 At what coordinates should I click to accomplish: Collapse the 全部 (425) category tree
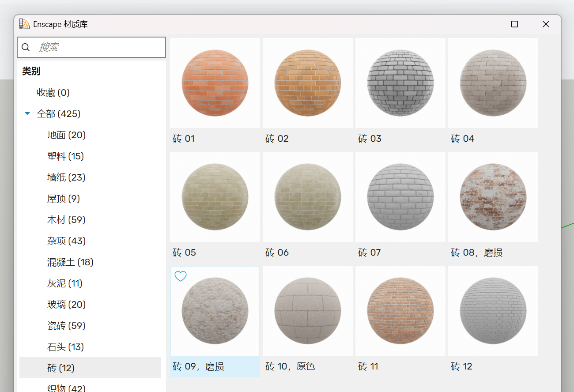[x=27, y=114]
